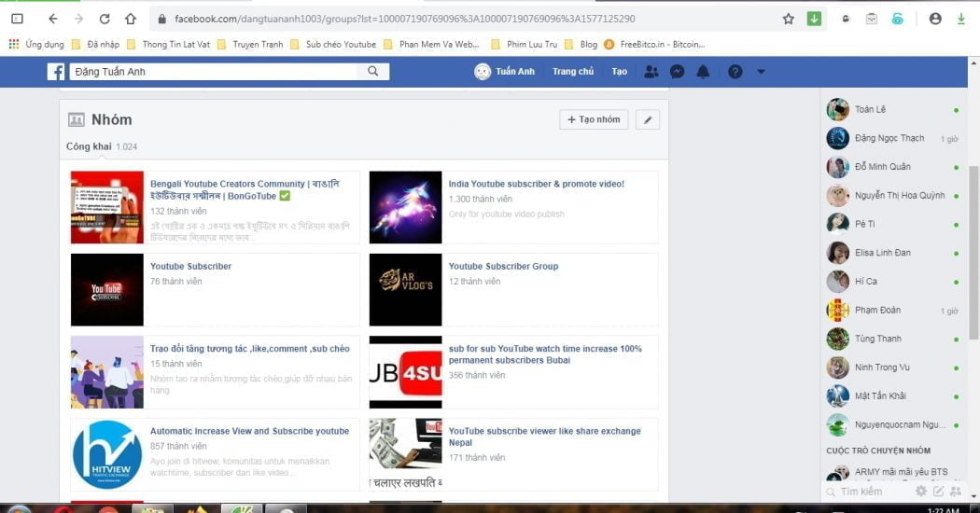Open Sub chéo Youtube bookmark folder
The image size is (980, 513).
point(333,45)
